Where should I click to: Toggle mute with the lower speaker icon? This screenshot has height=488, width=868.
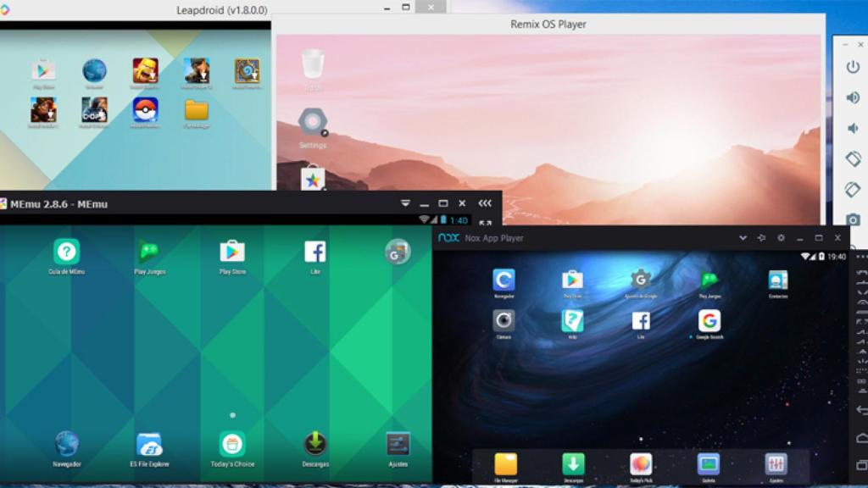click(853, 128)
